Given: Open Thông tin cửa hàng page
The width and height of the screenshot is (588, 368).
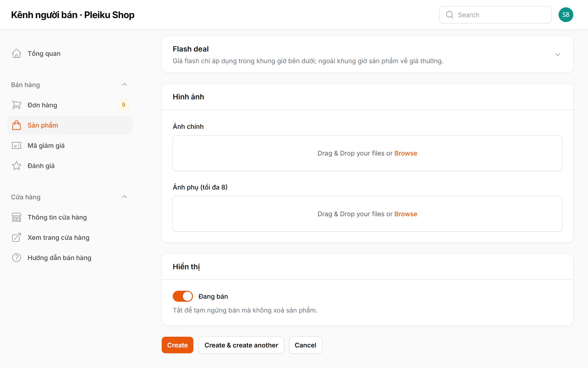Looking at the screenshot, I should (70, 217).
